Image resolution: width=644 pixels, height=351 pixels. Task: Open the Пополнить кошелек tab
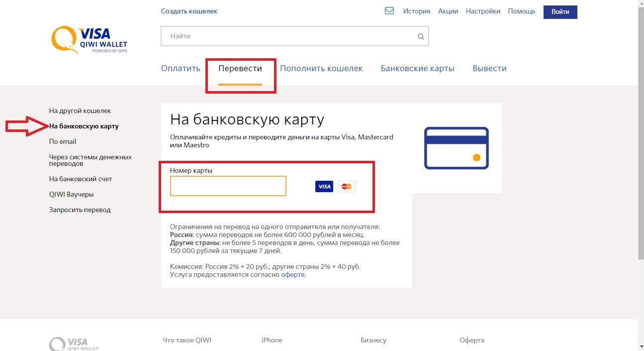point(321,69)
